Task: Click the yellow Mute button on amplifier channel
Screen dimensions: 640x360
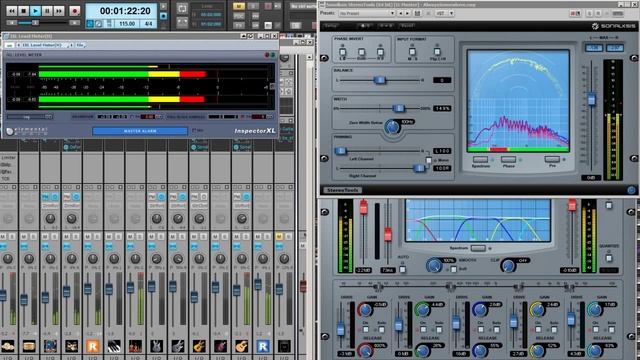Action: [x=279, y=236]
